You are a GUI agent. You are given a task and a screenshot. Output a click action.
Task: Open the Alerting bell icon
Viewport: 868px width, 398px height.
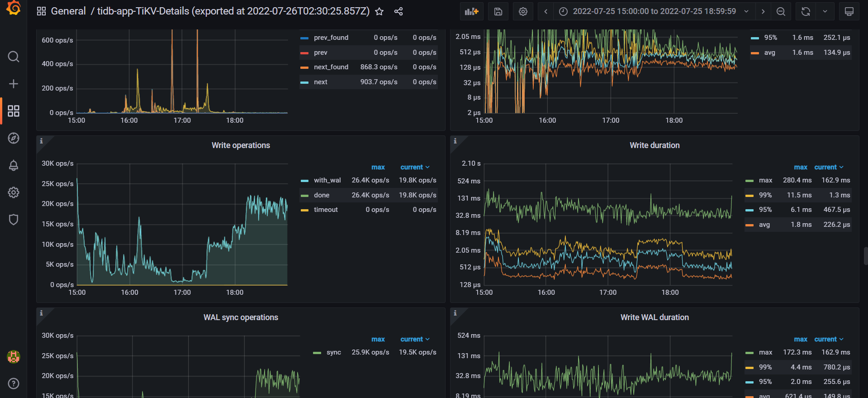14,165
